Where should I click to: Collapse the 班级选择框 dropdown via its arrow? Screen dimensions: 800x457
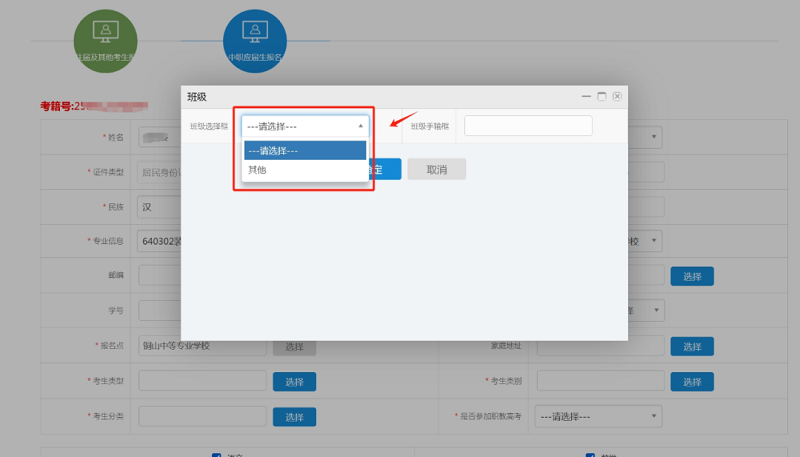click(x=360, y=126)
